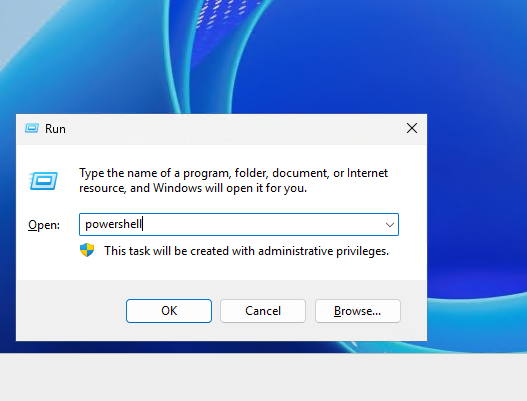Click OK to run powershell
Image resolution: width=527 pixels, height=401 pixels.
(169, 311)
